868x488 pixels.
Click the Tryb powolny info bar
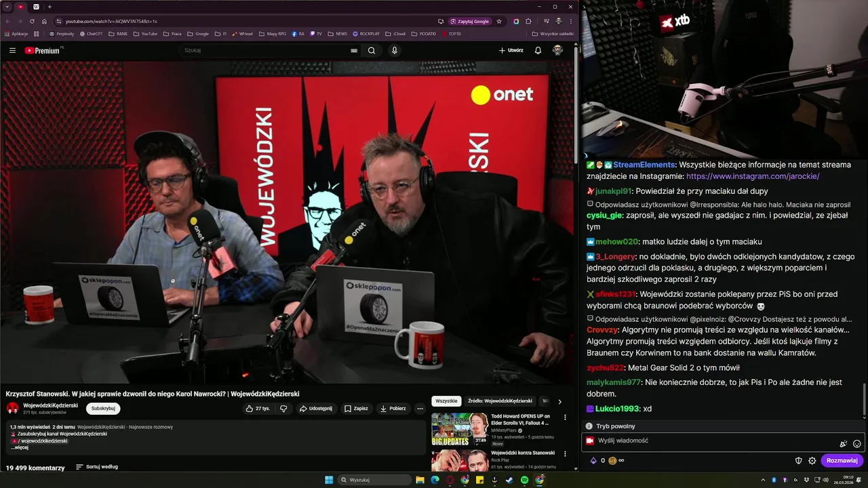click(x=724, y=426)
